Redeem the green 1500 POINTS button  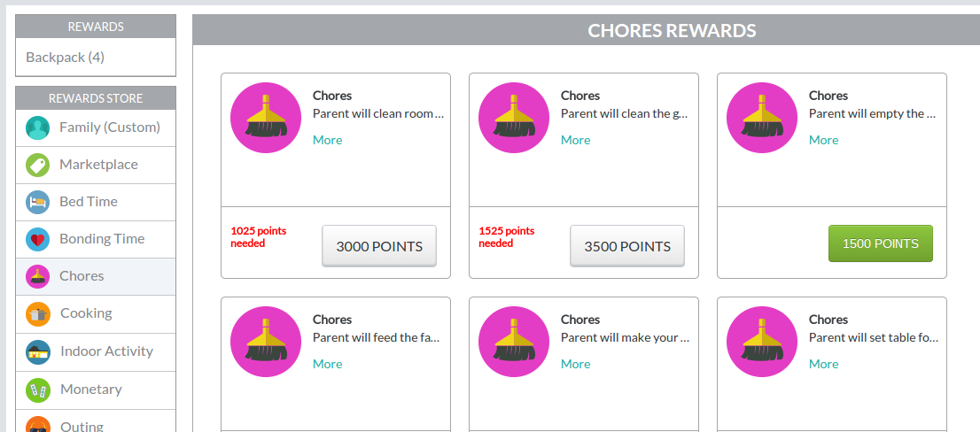(x=881, y=243)
